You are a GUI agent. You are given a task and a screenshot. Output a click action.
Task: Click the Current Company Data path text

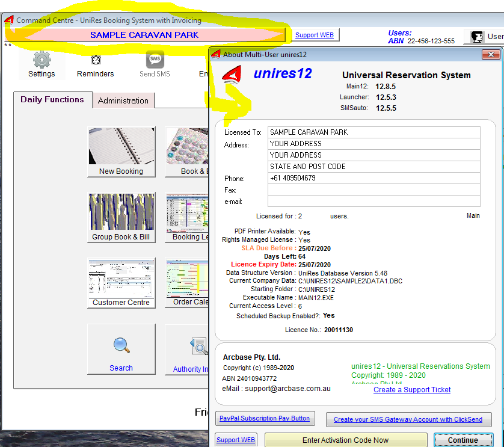[350, 281]
